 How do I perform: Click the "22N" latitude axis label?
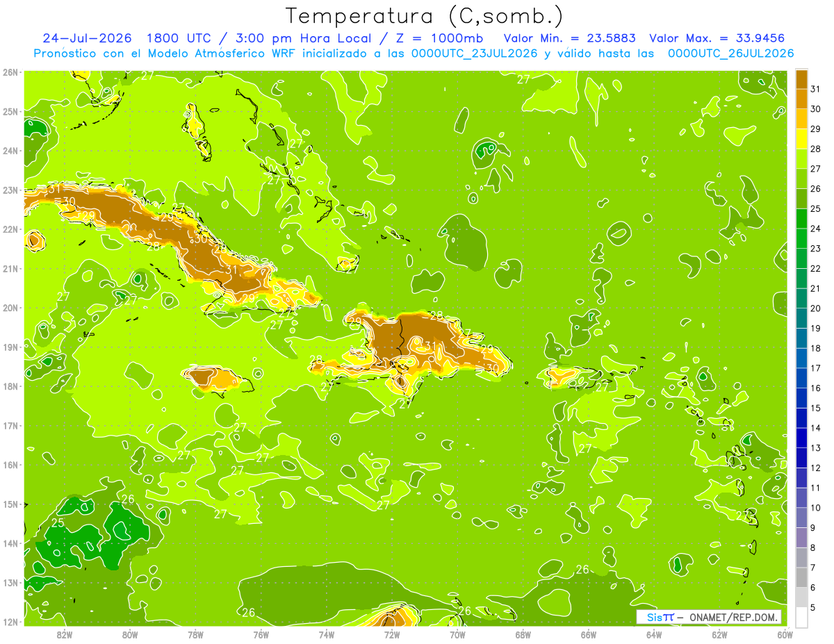pos(10,229)
